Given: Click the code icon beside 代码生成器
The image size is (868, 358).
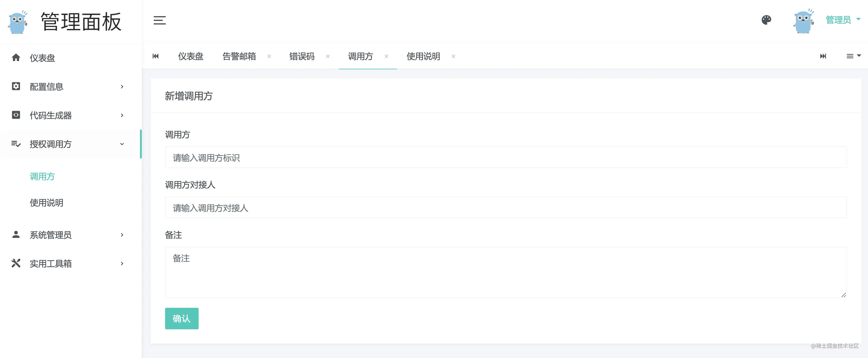Looking at the screenshot, I should pos(16,115).
